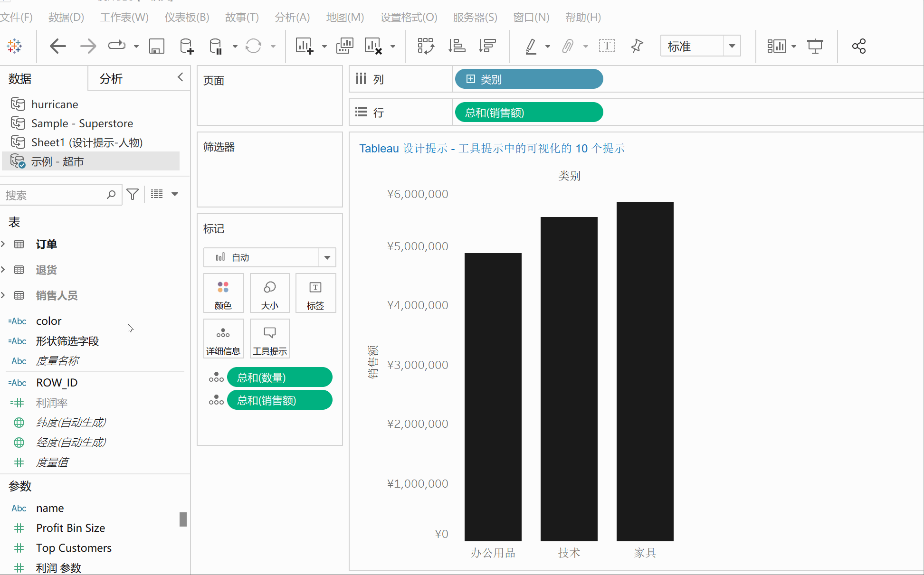The image size is (924, 575).
Task: Click the sort descending toolbar icon
Action: [x=487, y=47]
